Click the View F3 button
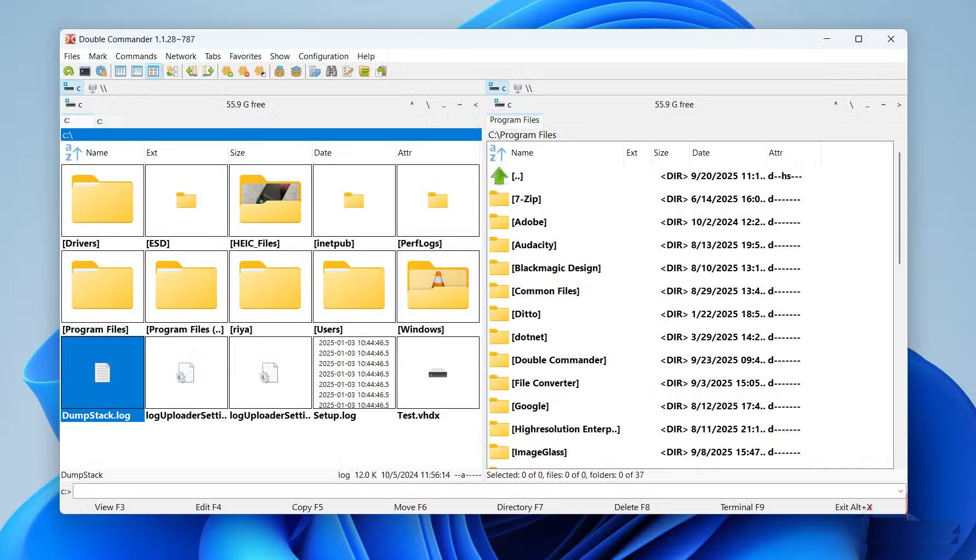The height and width of the screenshot is (560, 976). [110, 507]
